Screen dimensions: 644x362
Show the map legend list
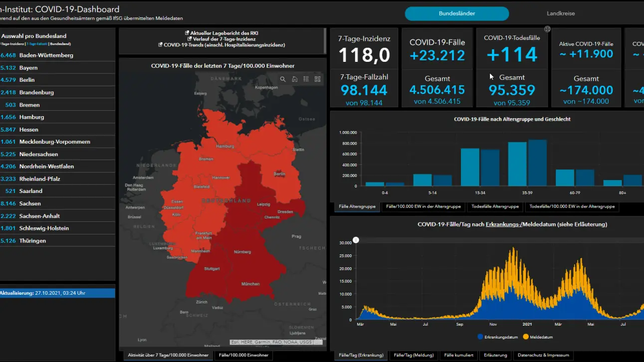(x=306, y=79)
